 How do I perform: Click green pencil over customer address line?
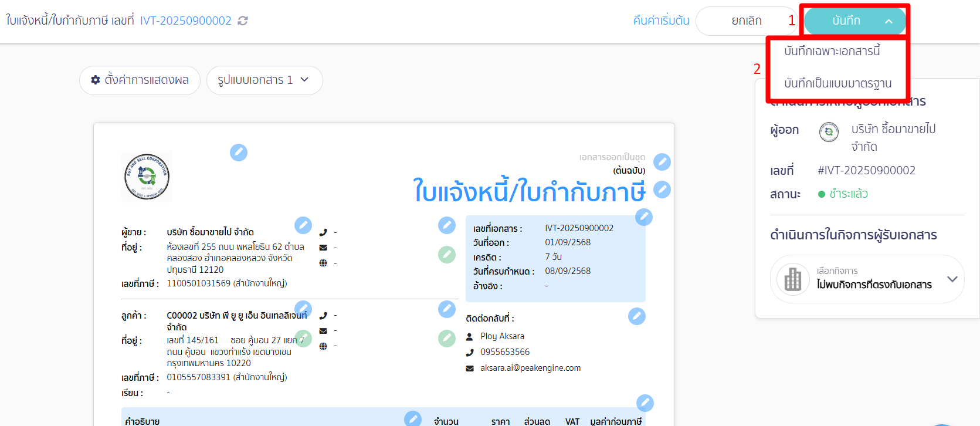303,339
